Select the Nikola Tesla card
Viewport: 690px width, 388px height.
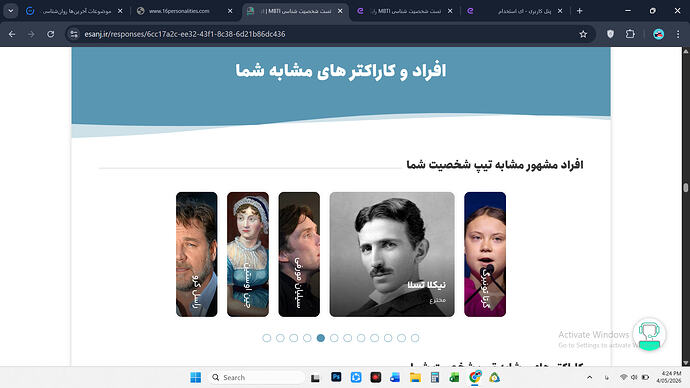coord(392,254)
